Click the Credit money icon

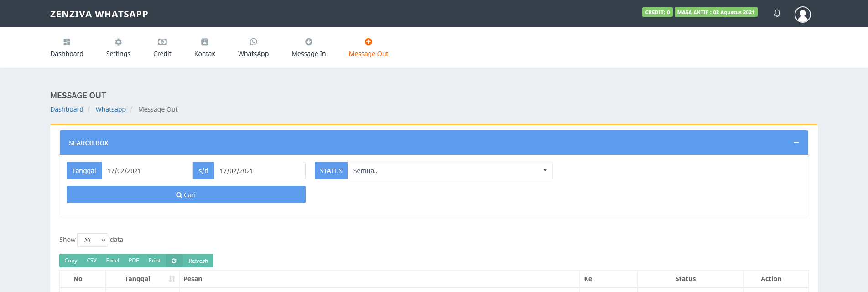tap(162, 42)
